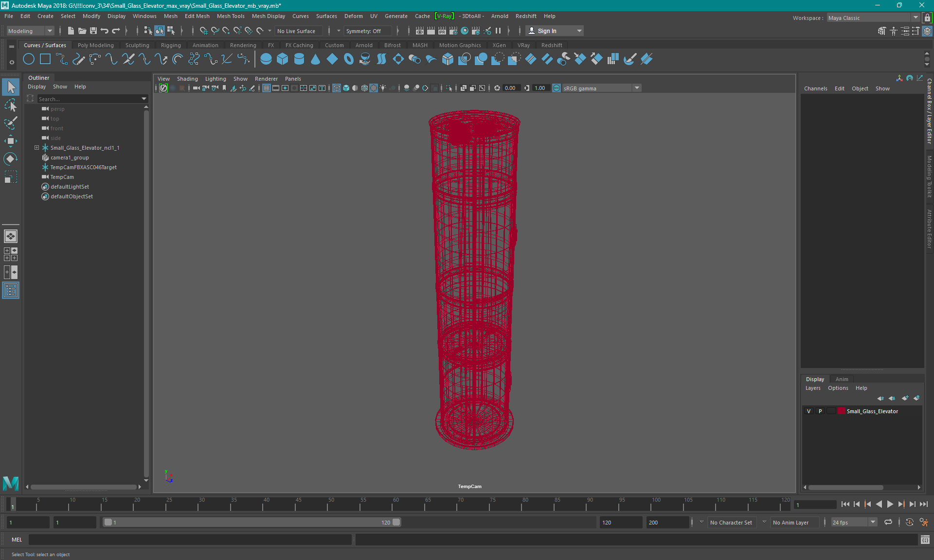Click the Anim tab in Channel Box
934x560 pixels.
(x=841, y=379)
